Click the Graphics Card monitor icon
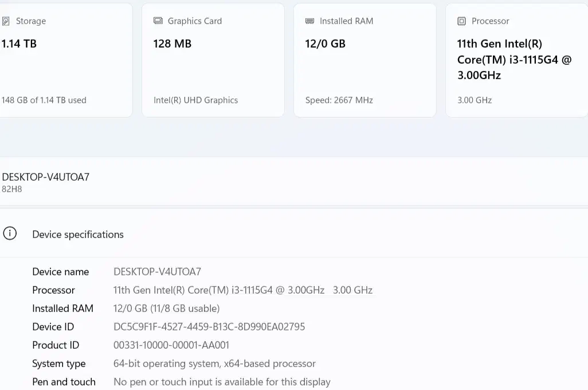Screen dimensions: 588x390 tap(158, 21)
